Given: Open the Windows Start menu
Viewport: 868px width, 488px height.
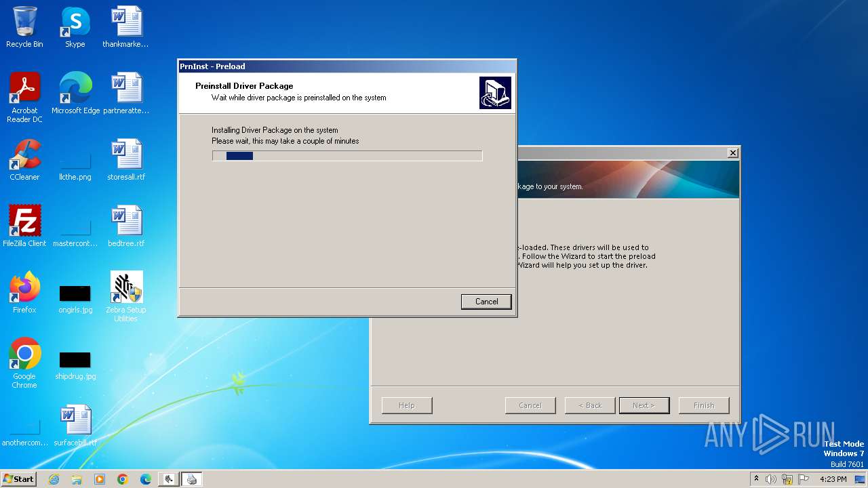Looking at the screenshot, I should click(x=18, y=479).
